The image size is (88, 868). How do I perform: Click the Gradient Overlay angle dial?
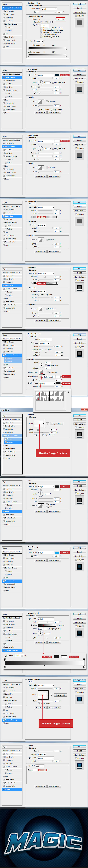pyautogui.click(x=40, y=634)
